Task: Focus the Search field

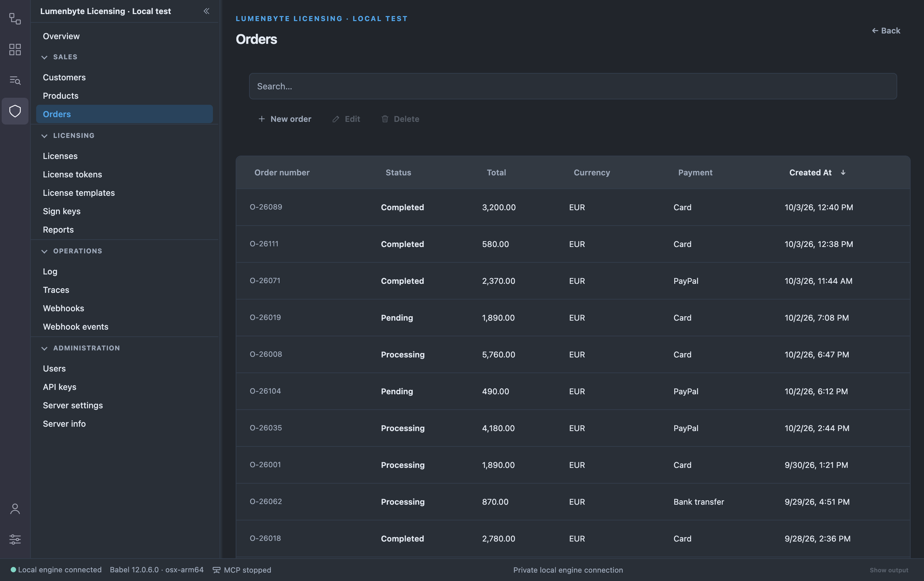Action: 573,86
